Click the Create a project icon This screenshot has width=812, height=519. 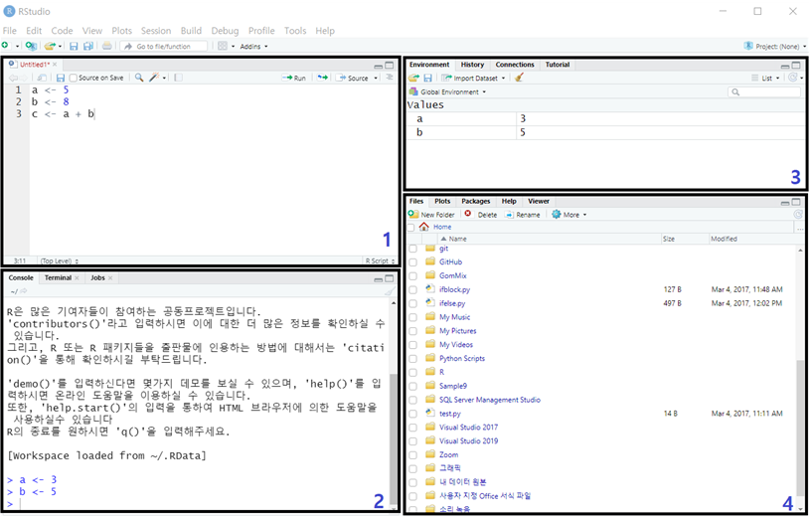tap(31, 46)
